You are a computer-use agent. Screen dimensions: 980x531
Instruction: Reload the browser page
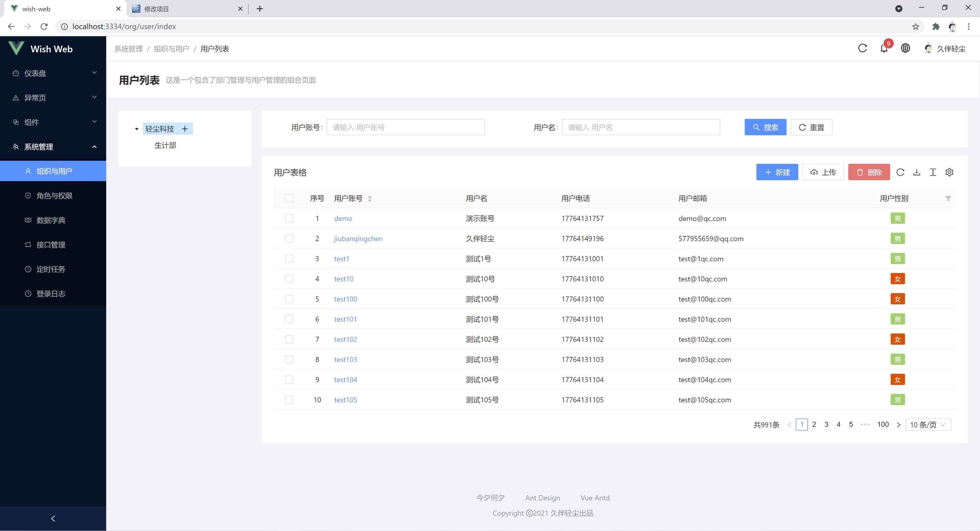tap(44, 26)
